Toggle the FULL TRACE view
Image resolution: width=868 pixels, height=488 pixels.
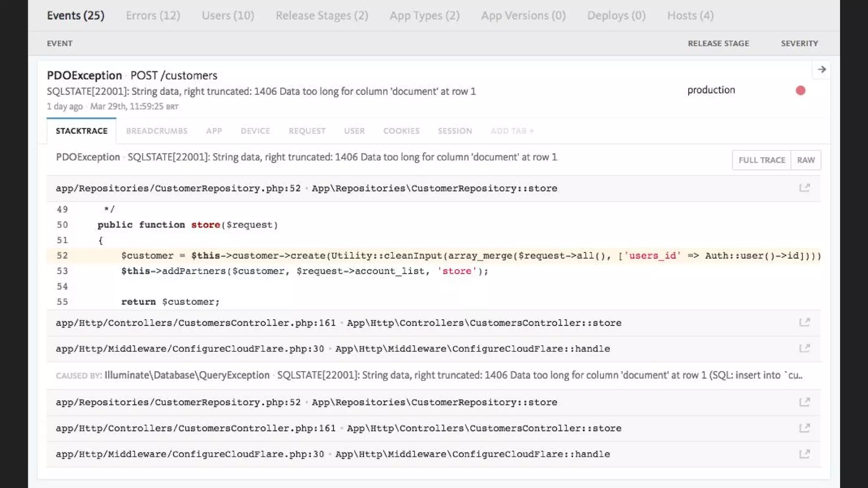pyautogui.click(x=762, y=160)
